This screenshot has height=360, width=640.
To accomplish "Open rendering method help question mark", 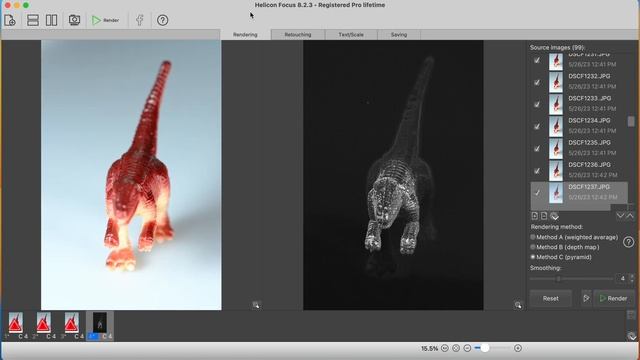I will click(629, 242).
